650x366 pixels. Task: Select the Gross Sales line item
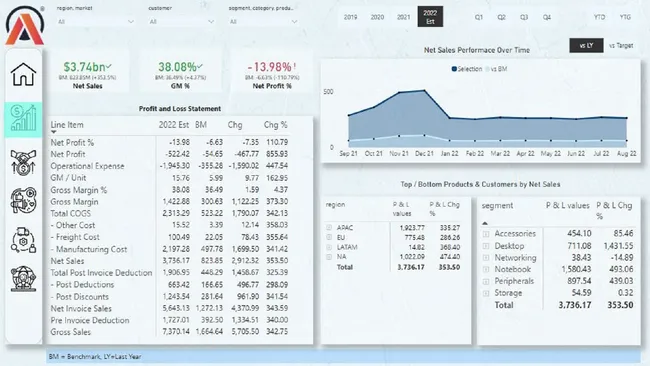pyautogui.click(x=70, y=332)
